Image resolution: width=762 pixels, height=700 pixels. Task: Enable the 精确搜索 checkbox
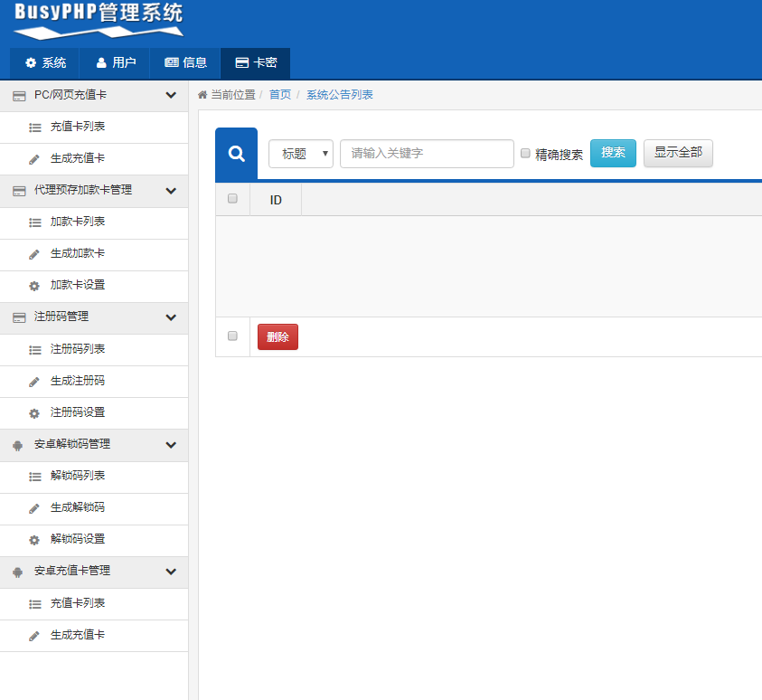525,153
